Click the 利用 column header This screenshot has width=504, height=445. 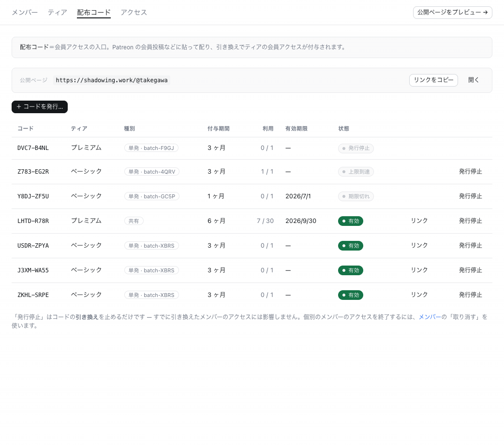tap(268, 129)
